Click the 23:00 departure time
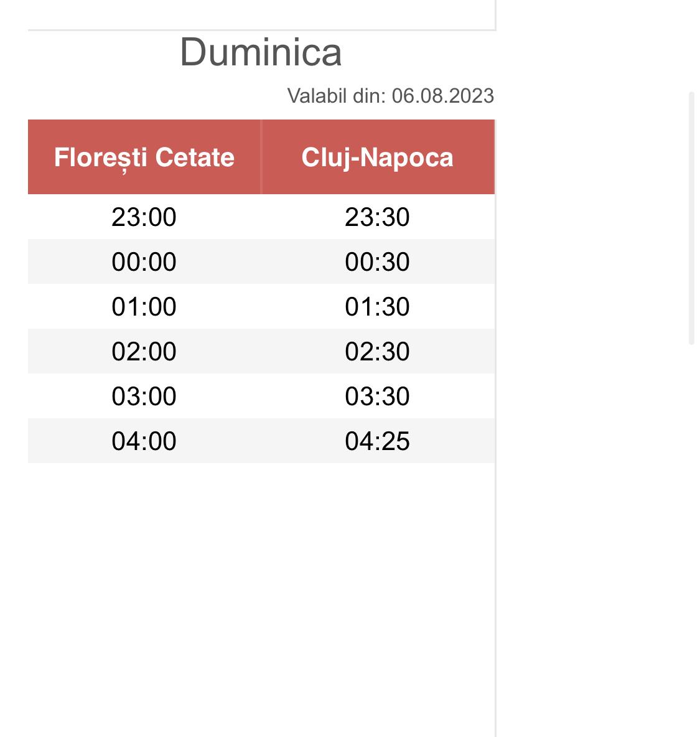 [144, 217]
